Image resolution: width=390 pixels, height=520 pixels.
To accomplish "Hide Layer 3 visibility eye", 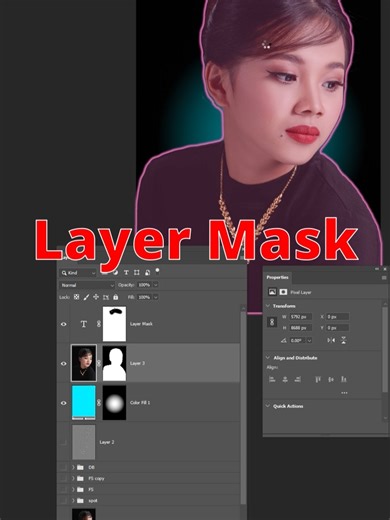I will [x=64, y=363].
